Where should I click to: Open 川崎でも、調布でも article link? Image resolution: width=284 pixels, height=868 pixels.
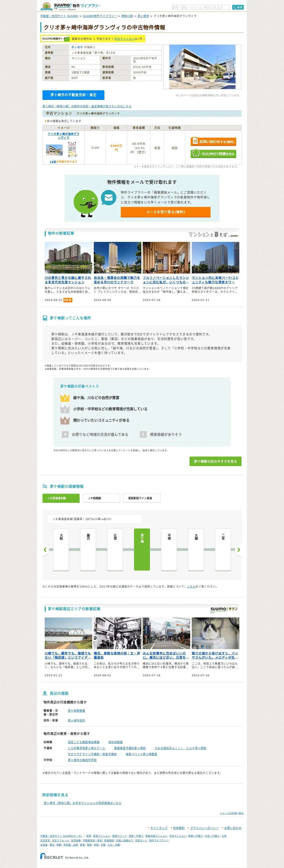tap(68, 655)
